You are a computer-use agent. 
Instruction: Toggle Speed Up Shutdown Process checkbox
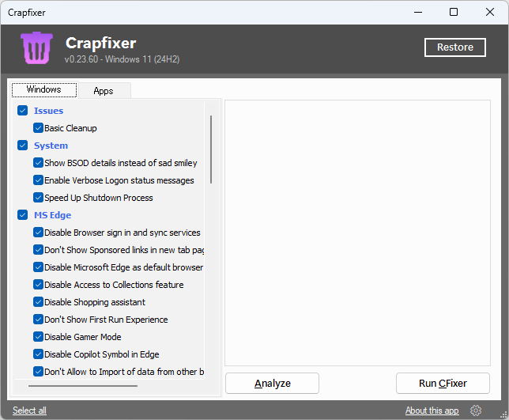coord(38,198)
